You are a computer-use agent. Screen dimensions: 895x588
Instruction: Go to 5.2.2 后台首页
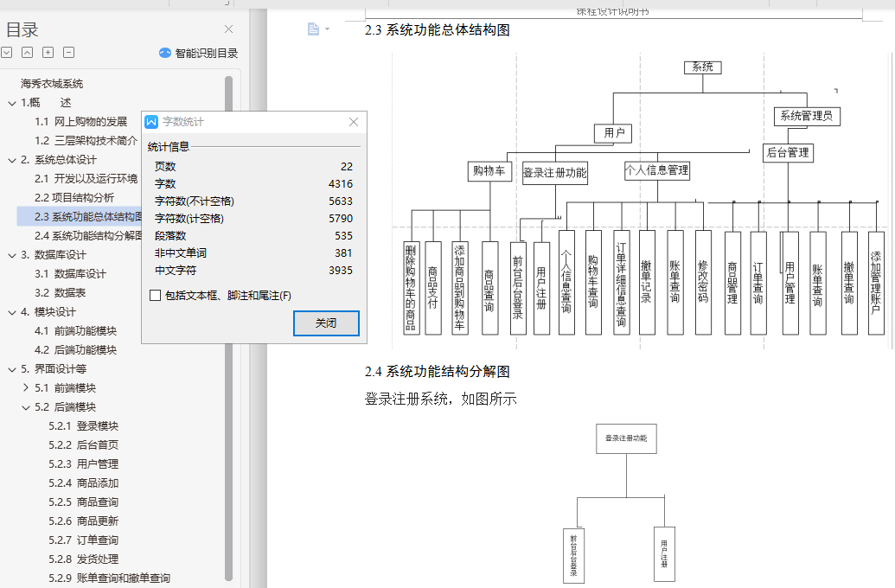(83, 444)
